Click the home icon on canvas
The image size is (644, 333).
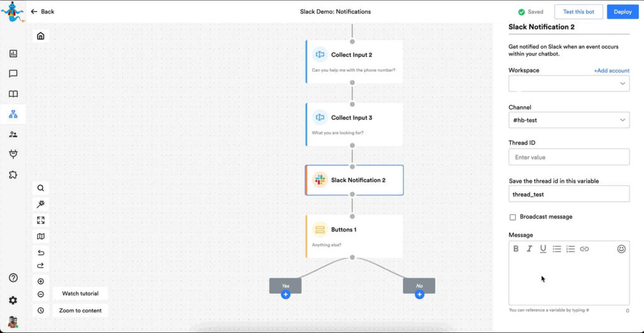coord(41,36)
